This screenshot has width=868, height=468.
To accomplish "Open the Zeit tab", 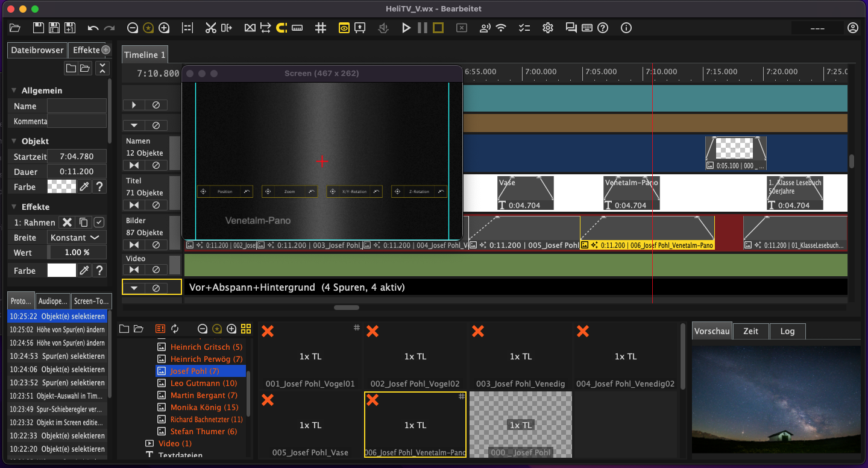I will [x=751, y=331].
